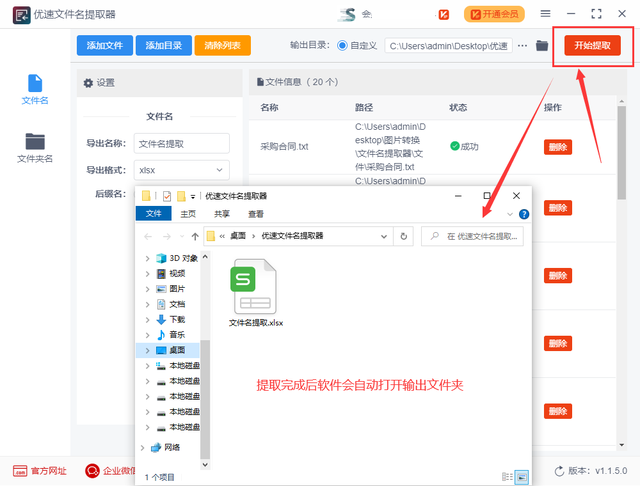Expand the 3D 对象 tree node arrow

point(147,258)
